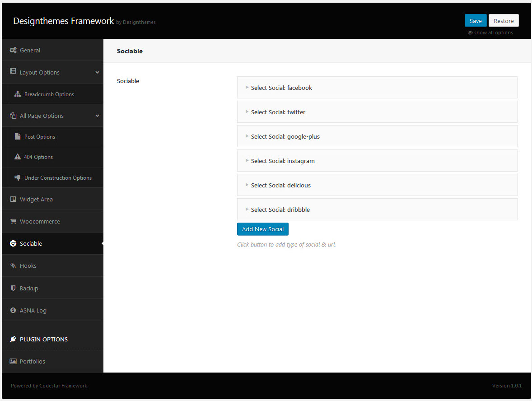
Task: Click the Breadcrumb Options sitemap icon
Action: pyautogui.click(x=18, y=94)
